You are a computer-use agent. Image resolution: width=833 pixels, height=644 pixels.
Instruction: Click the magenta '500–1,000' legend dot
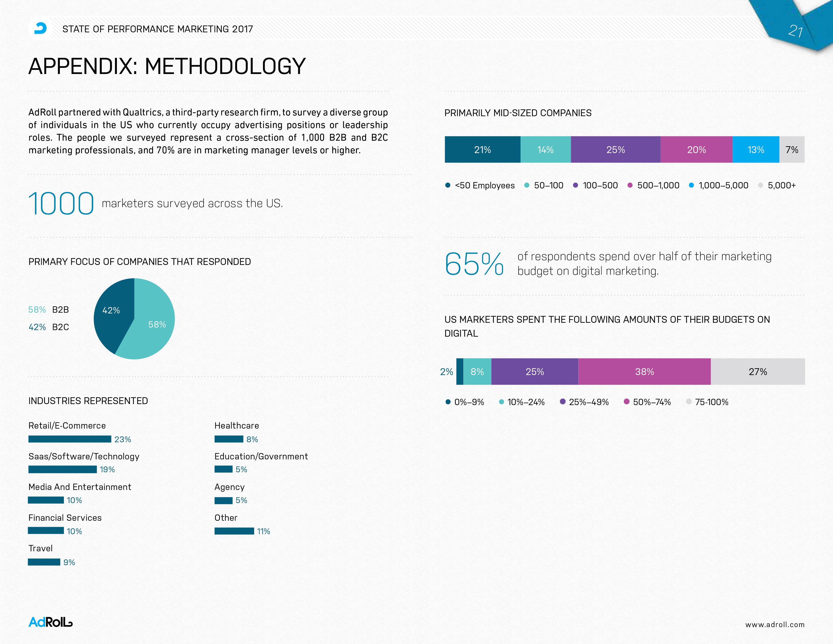coord(630,185)
